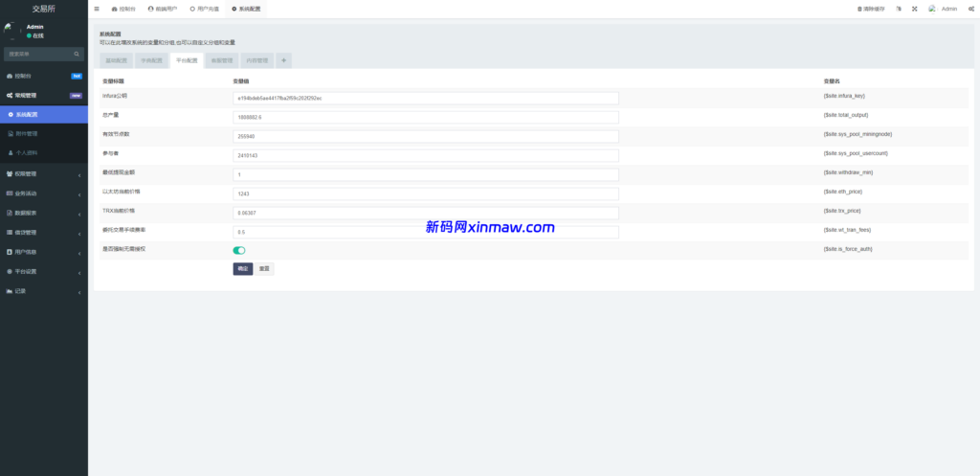This screenshot has height=476, width=980.
Task: Click the 确定 submit button
Action: 242,269
